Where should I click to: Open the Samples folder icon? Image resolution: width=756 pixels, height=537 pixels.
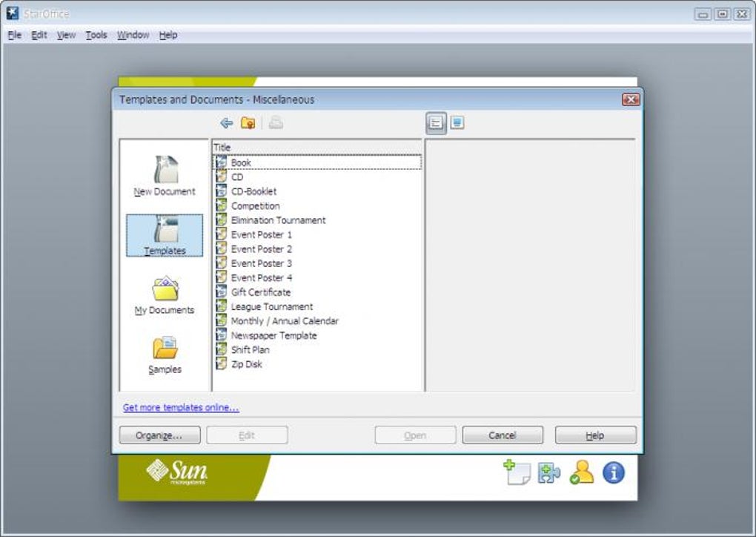click(x=163, y=346)
